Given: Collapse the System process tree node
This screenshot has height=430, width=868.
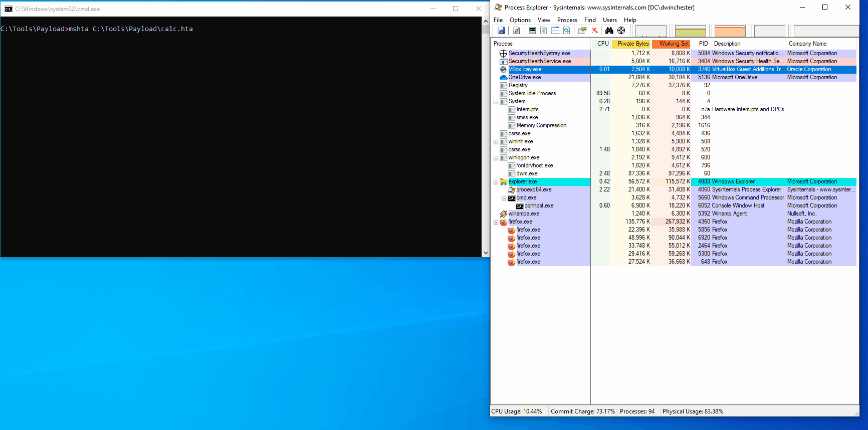Looking at the screenshot, I should coord(496,102).
